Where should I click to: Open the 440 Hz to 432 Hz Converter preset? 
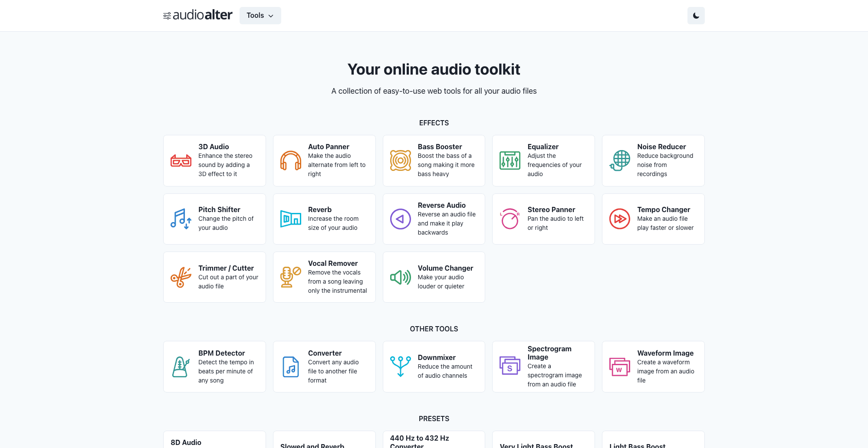[x=434, y=440]
